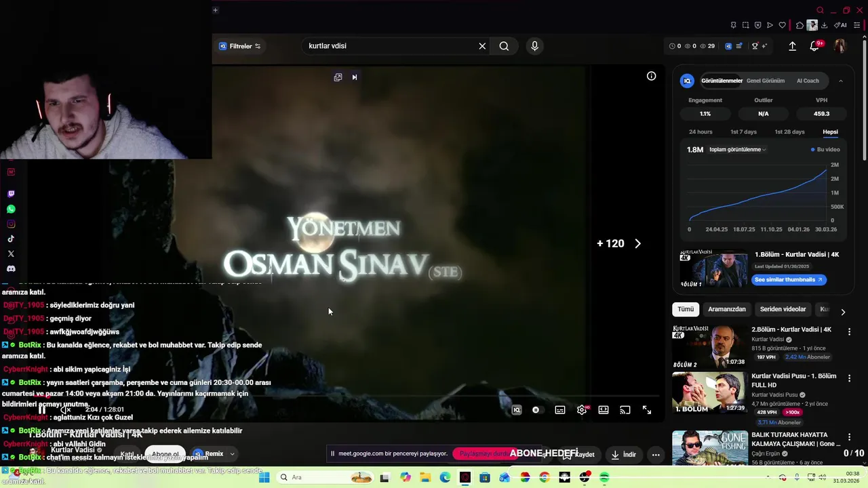Expand the Remix button dropdown arrow
Screen dimensions: 868x488
click(x=232, y=454)
